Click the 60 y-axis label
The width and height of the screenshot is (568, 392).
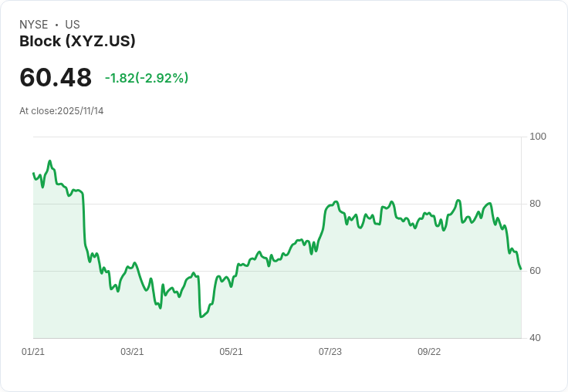[536, 271]
